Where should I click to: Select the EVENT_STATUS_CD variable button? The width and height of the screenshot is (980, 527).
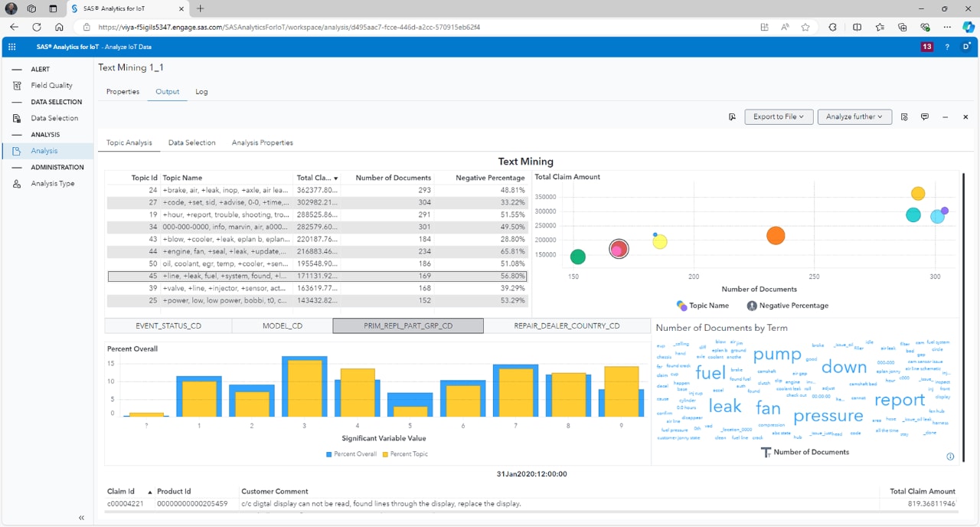click(168, 326)
